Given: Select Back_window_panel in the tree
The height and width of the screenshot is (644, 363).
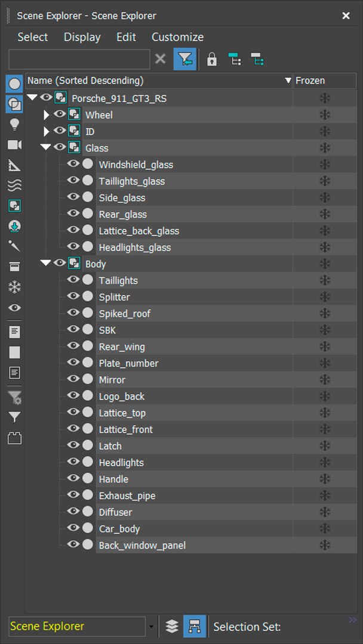Looking at the screenshot, I should pos(142,546).
